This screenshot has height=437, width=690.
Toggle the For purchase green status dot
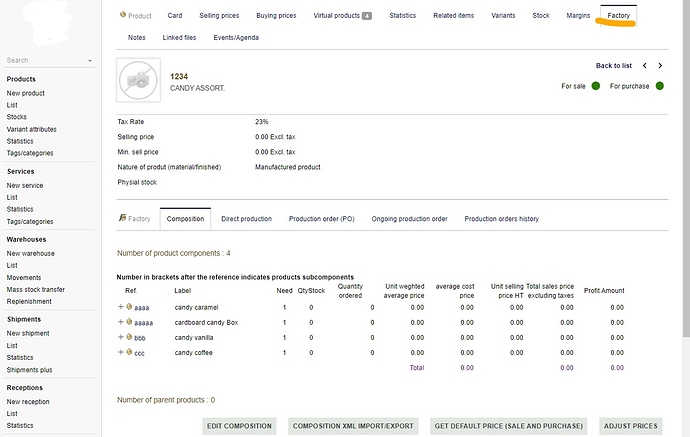tap(660, 86)
